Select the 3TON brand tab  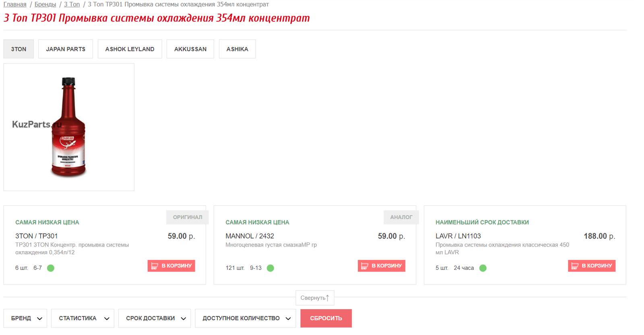(19, 49)
